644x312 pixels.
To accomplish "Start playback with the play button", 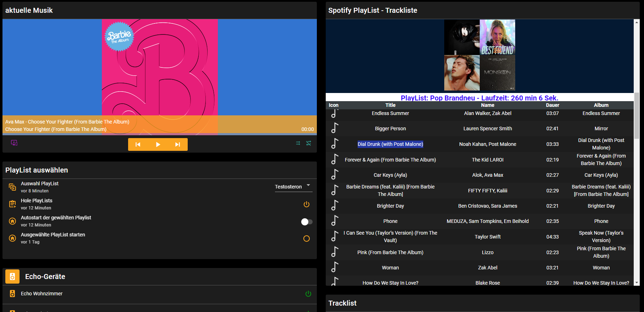I will click(158, 144).
